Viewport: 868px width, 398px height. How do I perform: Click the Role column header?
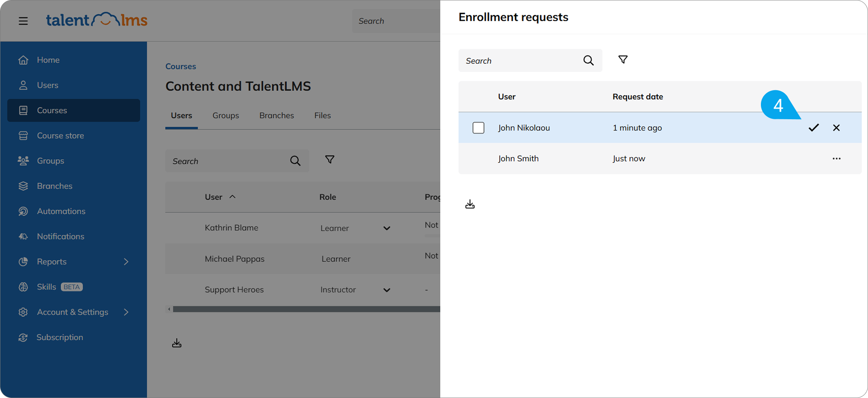click(x=328, y=197)
